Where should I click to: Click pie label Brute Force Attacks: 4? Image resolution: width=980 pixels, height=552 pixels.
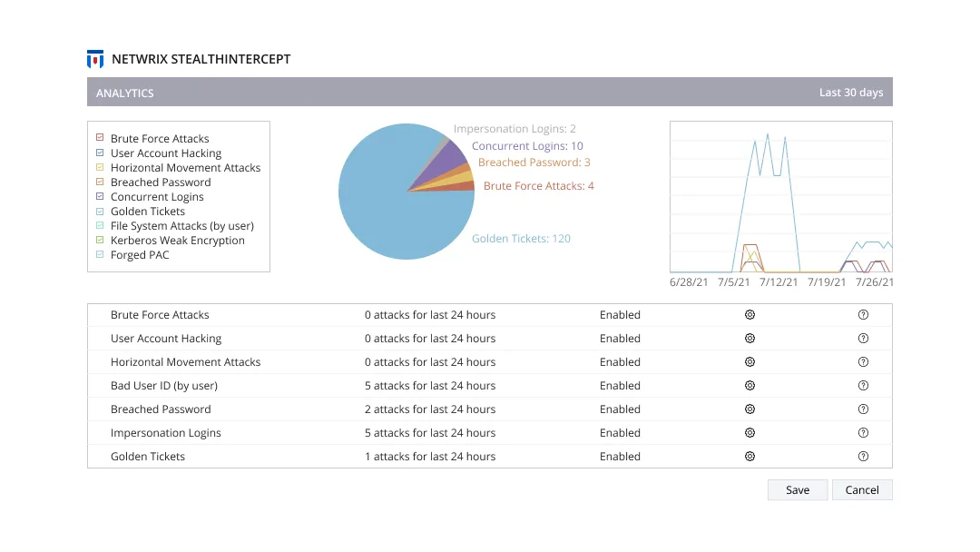click(x=538, y=186)
